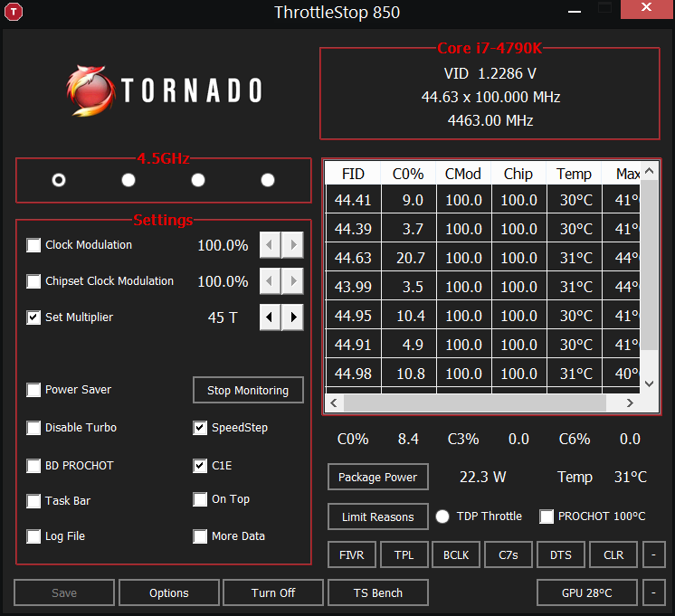Check the Disable Turbo option
The height and width of the screenshot is (616, 675).
click(x=33, y=428)
